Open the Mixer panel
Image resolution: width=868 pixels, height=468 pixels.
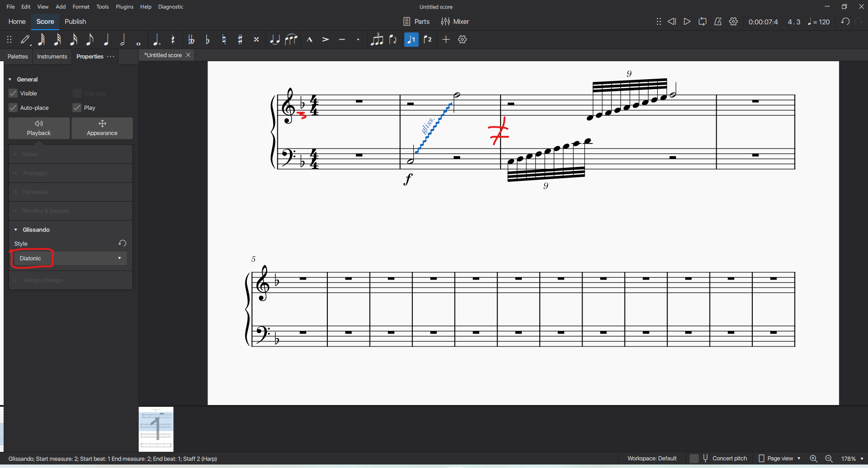455,21
